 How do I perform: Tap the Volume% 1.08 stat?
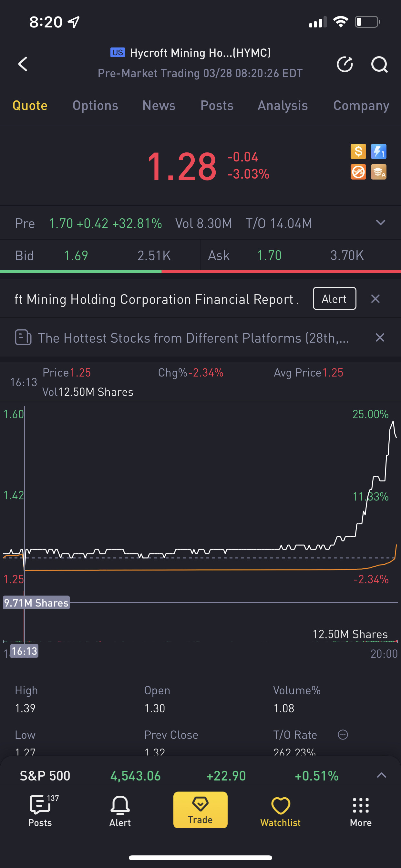click(296, 699)
